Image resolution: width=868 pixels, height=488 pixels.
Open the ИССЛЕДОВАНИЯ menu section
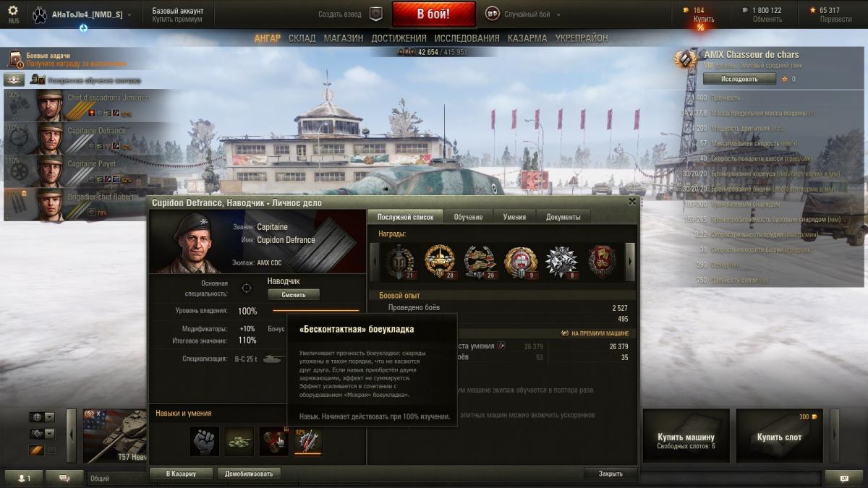(x=466, y=38)
